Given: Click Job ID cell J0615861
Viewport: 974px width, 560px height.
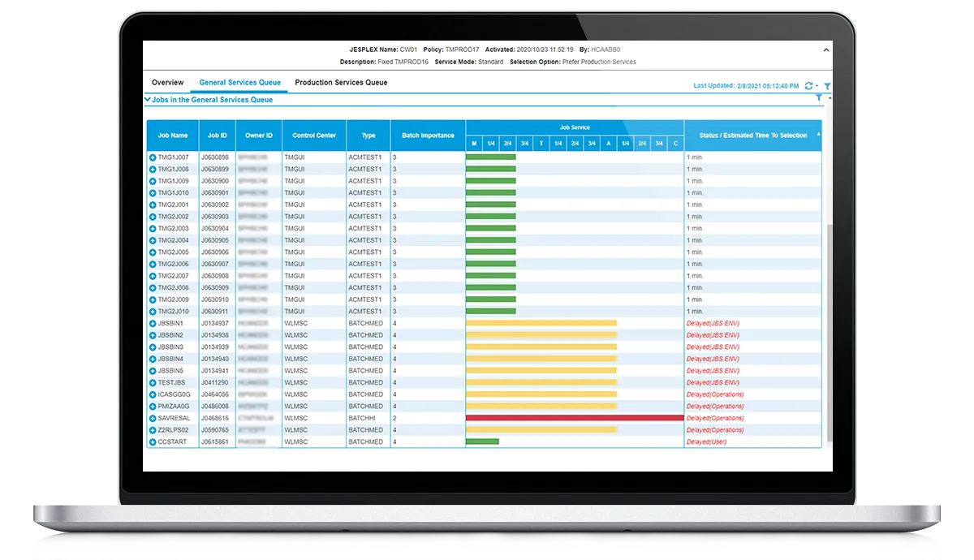Looking at the screenshot, I should [215, 442].
